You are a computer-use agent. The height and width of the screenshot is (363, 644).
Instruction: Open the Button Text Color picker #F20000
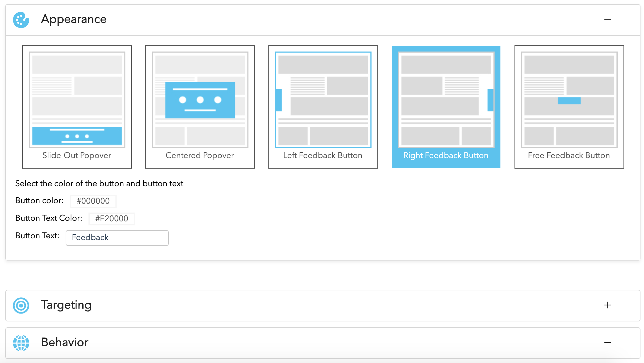click(112, 219)
